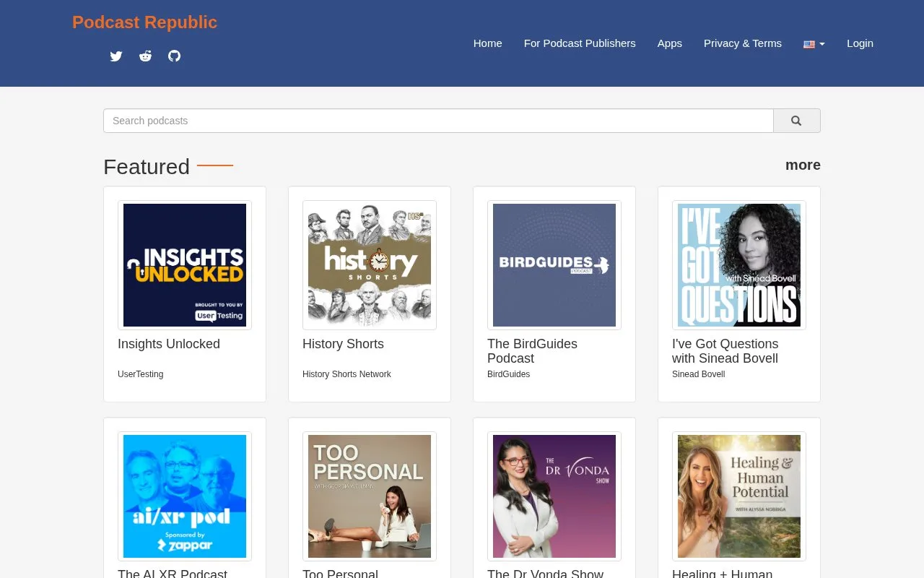Open Healing & Human Potential cover art
924x578 pixels.
pos(739,496)
